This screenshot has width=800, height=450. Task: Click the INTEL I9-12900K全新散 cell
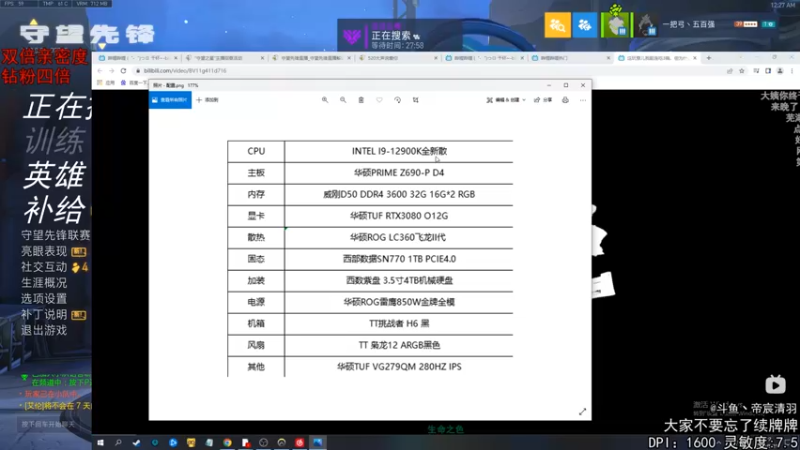399,151
